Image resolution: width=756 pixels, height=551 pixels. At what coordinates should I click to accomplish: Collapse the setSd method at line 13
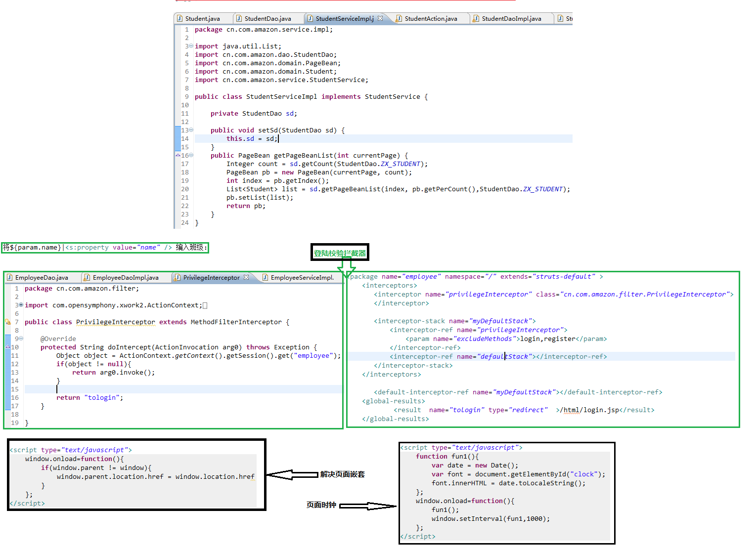click(x=191, y=130)
